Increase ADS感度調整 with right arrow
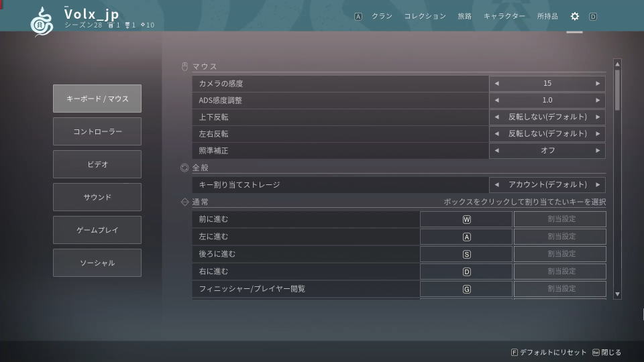The height and width of the screenshot is (362, 644). tap(598, 100)
